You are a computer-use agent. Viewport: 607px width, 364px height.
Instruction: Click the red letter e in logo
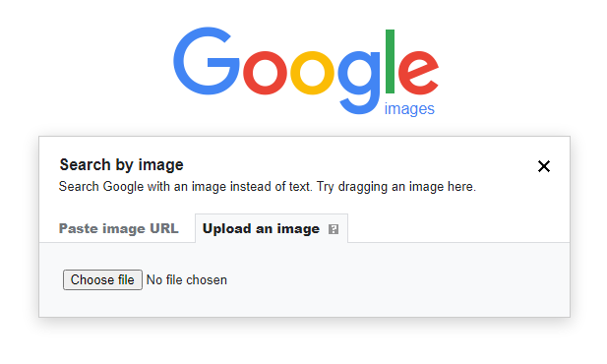[418, 73]
